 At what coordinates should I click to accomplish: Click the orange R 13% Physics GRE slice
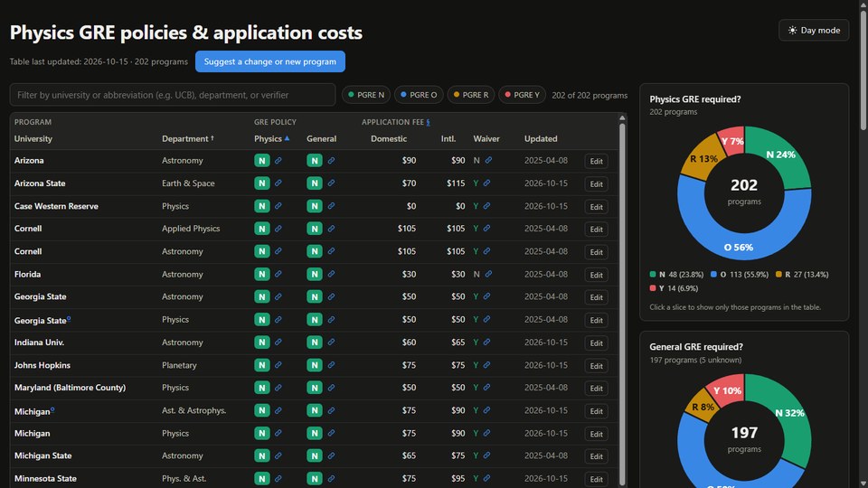coord(703,159)
